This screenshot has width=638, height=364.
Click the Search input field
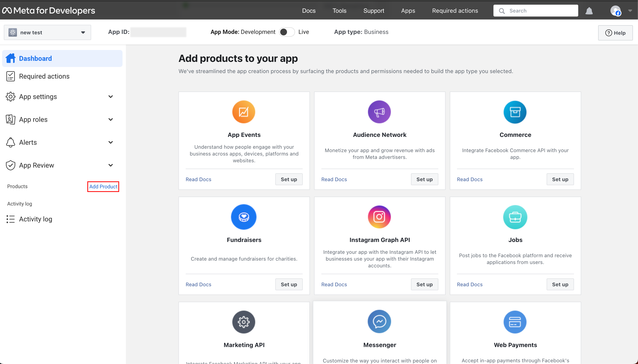pyautogui.click(x=540, y=11)
